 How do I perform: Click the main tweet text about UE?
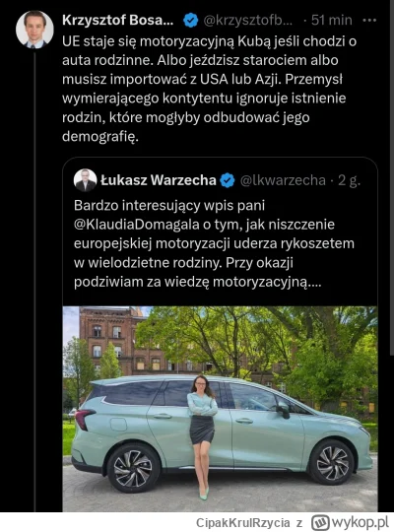[x=210, y=89]
